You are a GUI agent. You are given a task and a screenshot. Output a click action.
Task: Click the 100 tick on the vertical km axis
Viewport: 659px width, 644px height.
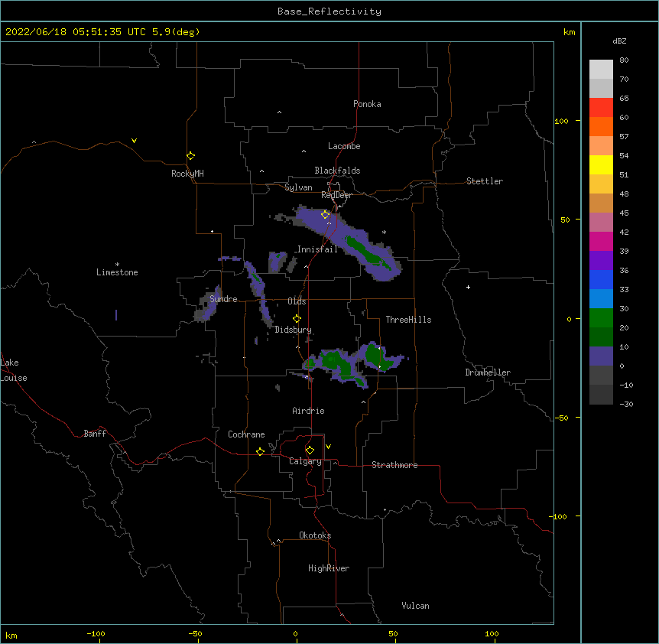click(561, 121)
